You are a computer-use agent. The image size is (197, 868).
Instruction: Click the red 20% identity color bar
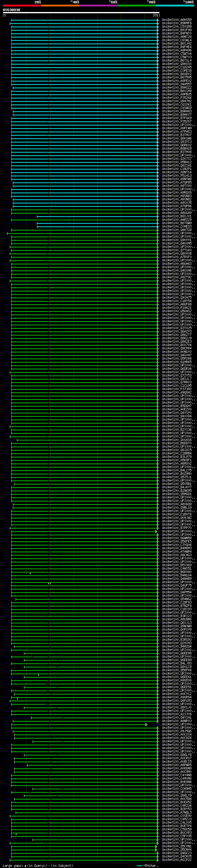click(x=22, y=6)
